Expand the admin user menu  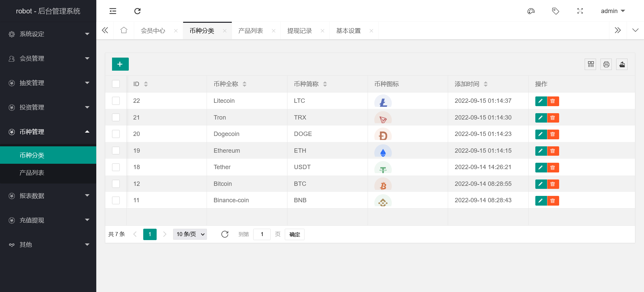click(x=612, y=11)
